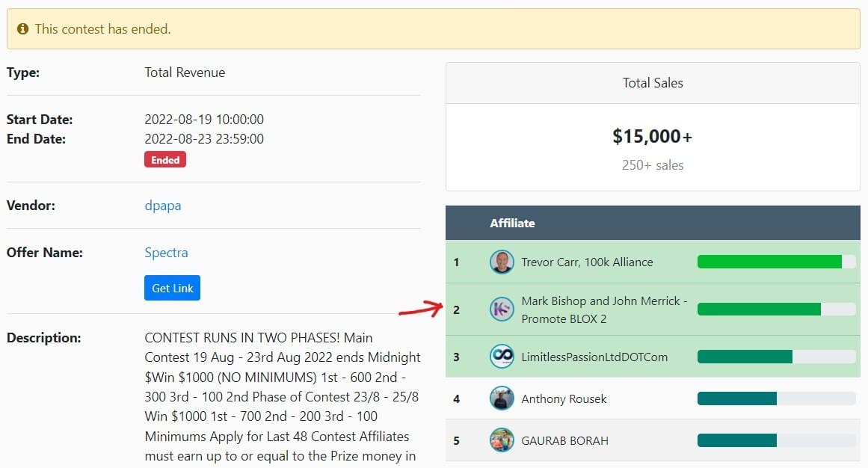Click the Total Sales panel header
The image size is (868, 468).
653,83
